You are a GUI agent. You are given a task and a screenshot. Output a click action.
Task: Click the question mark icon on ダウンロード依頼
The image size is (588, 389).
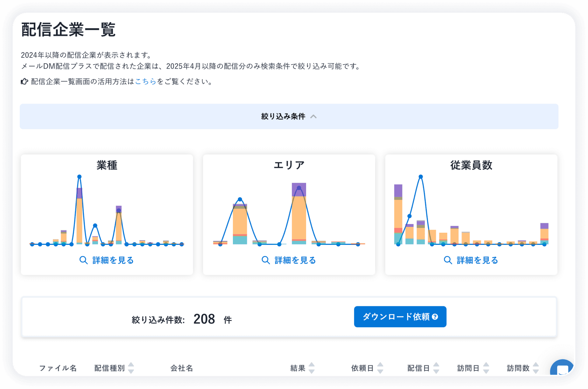pyautogui.click(x=435, y=317)
